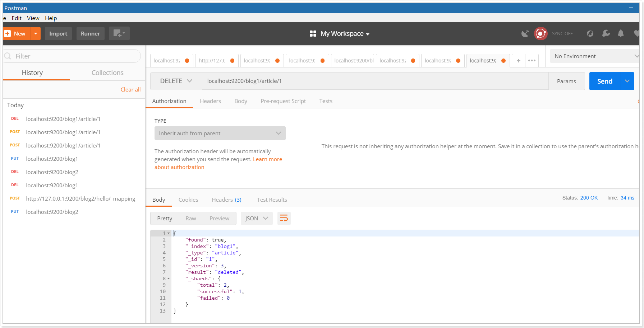
Task: Open the DELETE method dropdown
Action: pos(176,81)
